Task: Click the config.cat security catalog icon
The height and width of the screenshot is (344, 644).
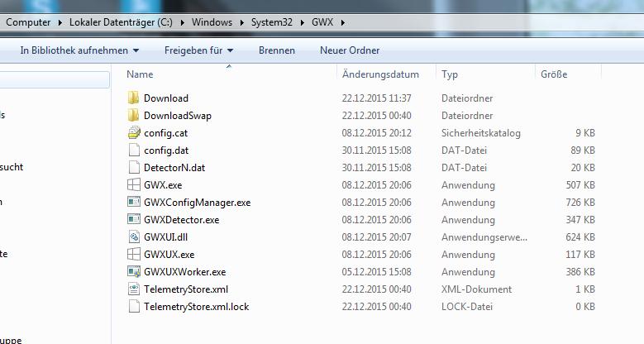Action: click(134, 133)
